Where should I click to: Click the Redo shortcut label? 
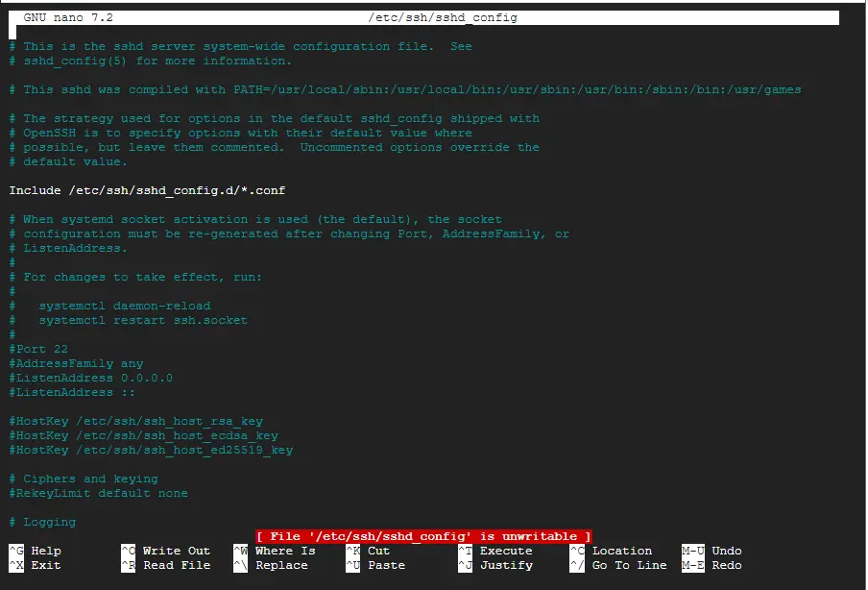(726, 565)
